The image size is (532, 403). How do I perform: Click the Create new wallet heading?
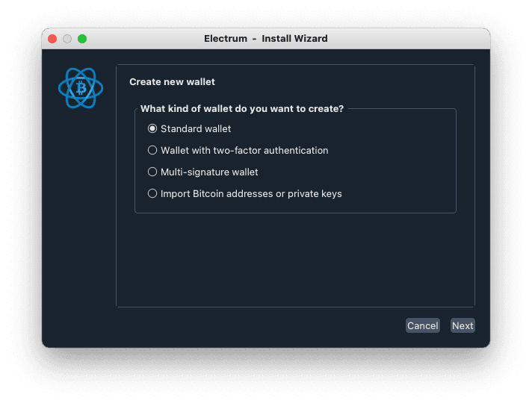[172, 81]
